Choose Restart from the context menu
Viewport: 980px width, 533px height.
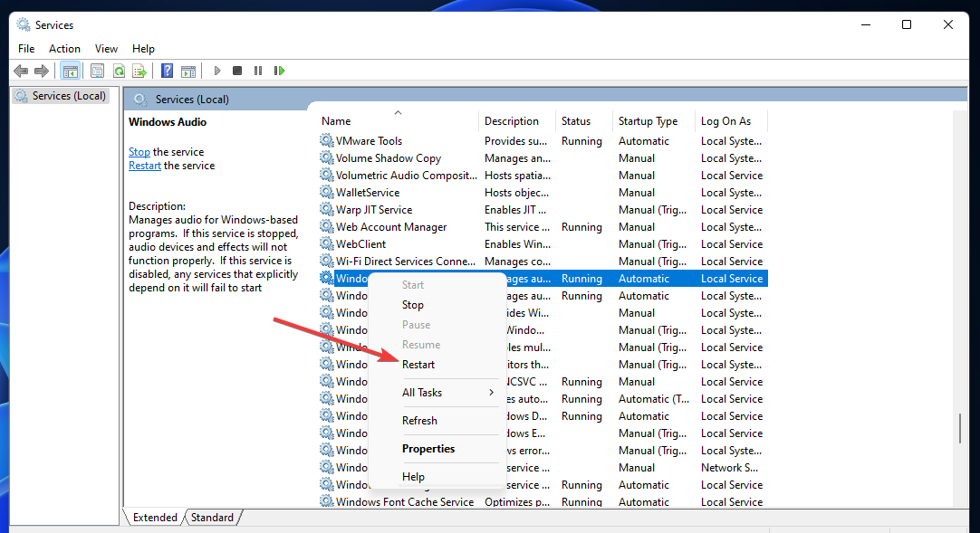pos(418,365)
